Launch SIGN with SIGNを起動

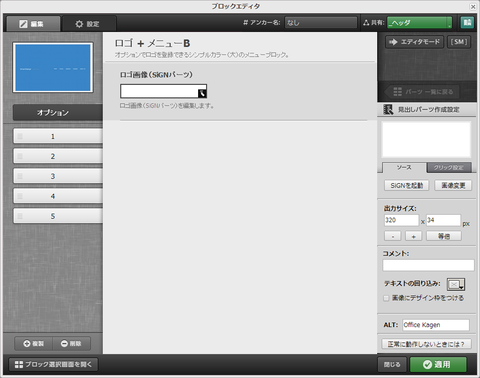pos(407,186)
